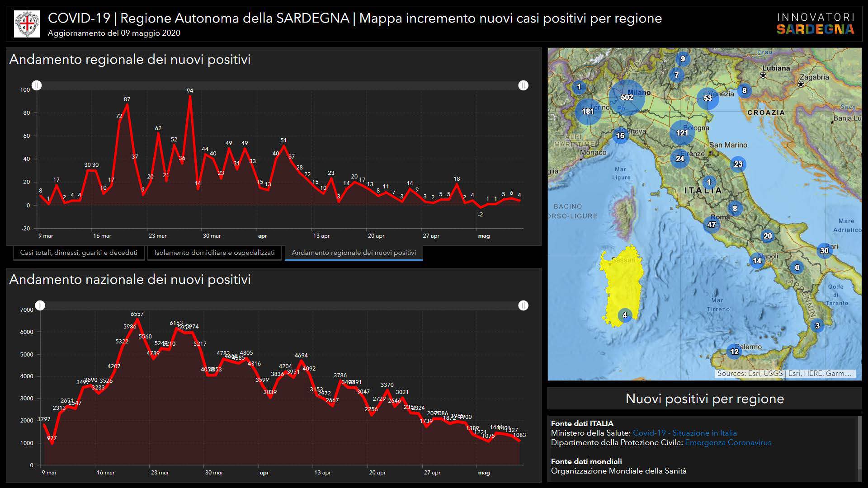Click left range handle of regional chart

pyautogui.click(x=37, y=85)
